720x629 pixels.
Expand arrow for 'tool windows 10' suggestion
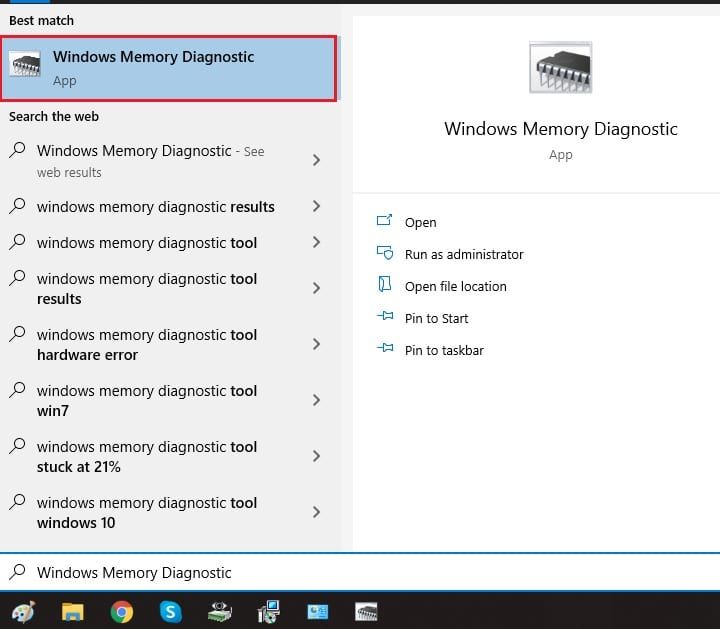point(316,512)
